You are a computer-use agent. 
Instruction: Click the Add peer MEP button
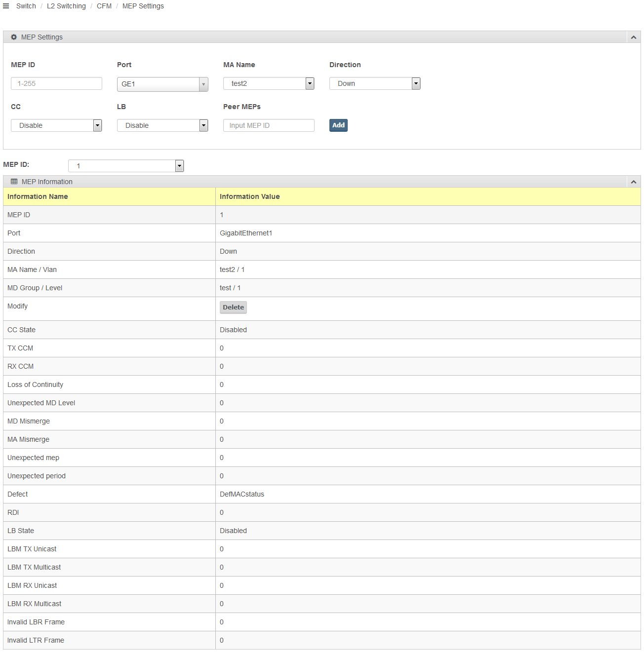click(x=338, y=125)
